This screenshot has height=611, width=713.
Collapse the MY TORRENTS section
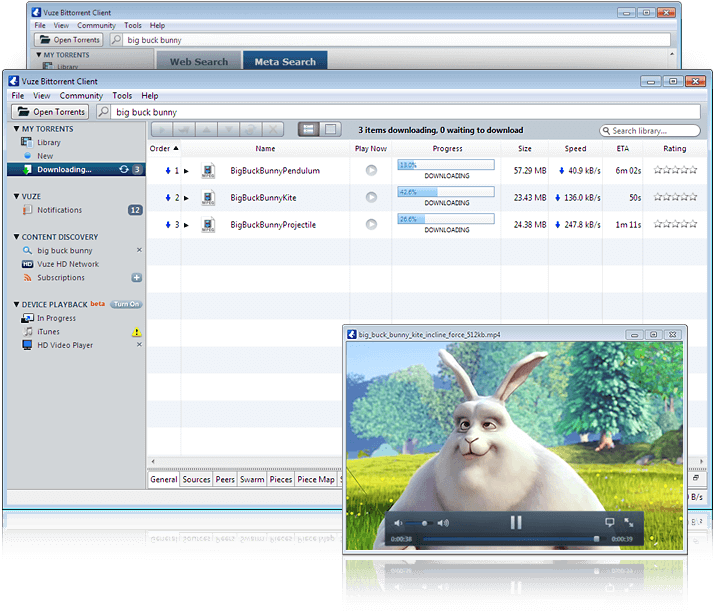pos(16,129)
